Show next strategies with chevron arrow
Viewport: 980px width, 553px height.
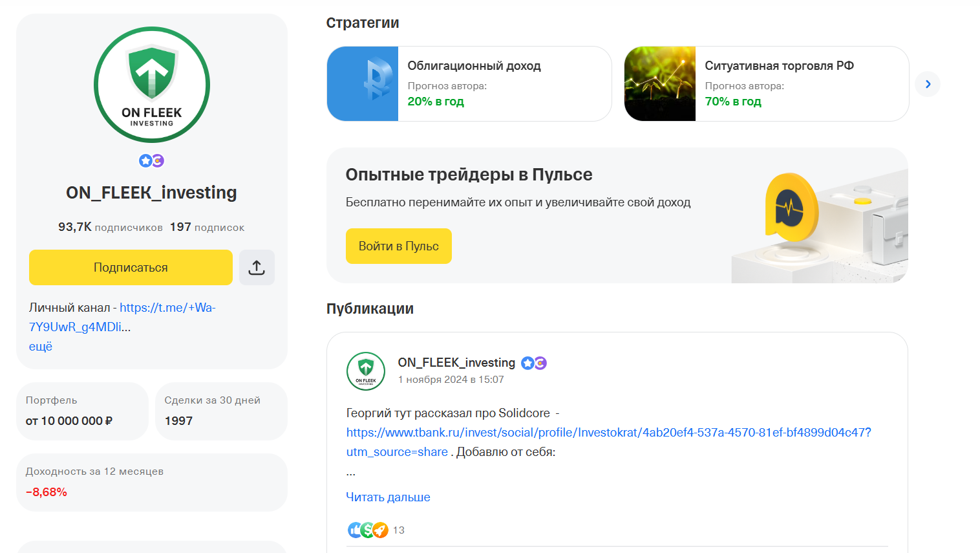pos(928,84)
